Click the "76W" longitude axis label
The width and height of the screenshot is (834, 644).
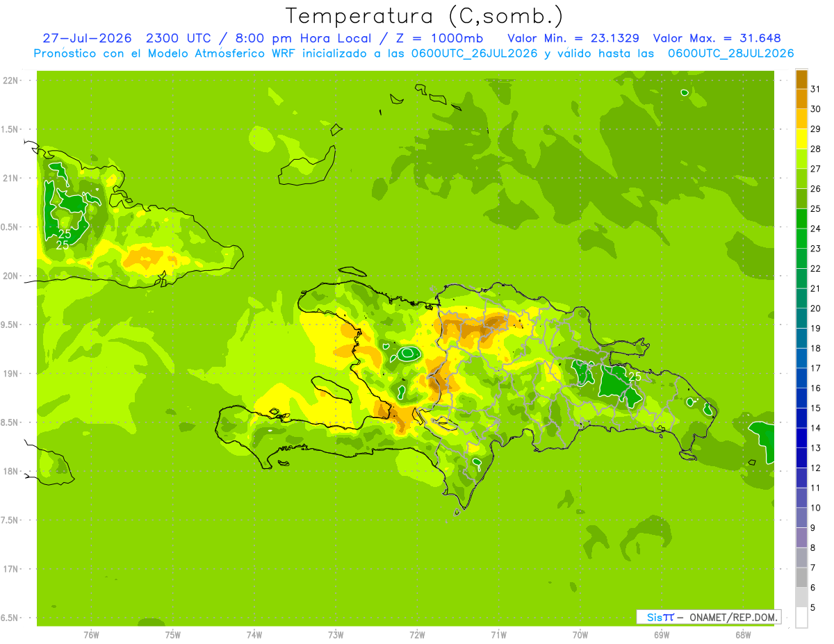(91, 635)
